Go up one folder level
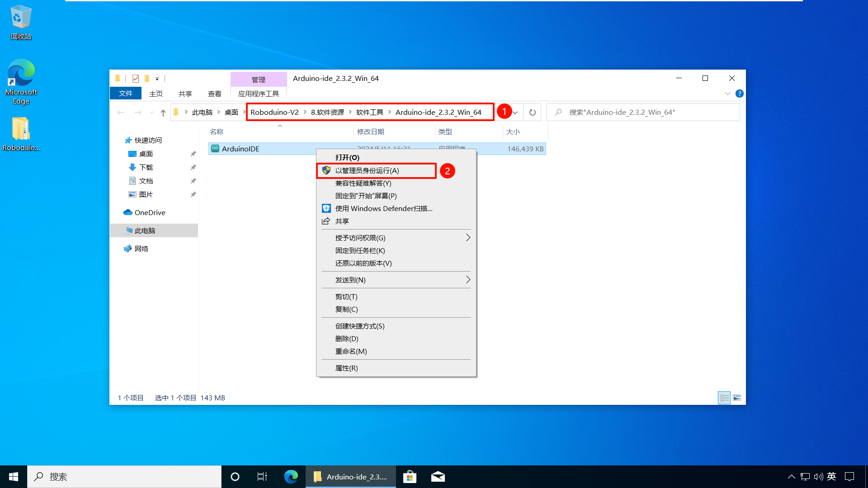The height and width of the screenshot is (488, 868). 163,113
